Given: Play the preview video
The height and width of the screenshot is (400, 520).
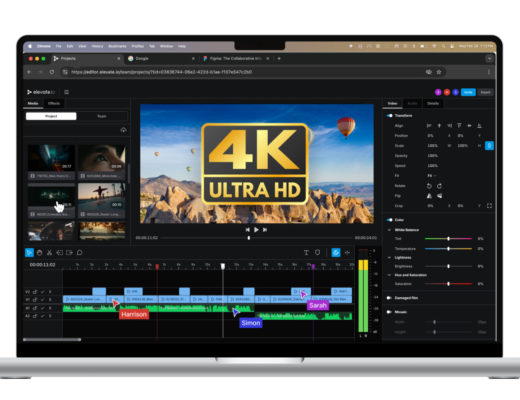Looking at the screenshot, I should coord(256,230).
